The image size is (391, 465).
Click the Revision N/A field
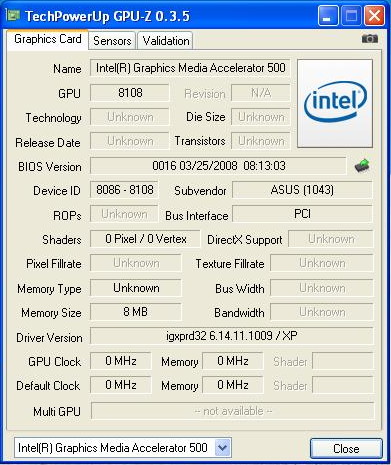[x=261, y=93]
